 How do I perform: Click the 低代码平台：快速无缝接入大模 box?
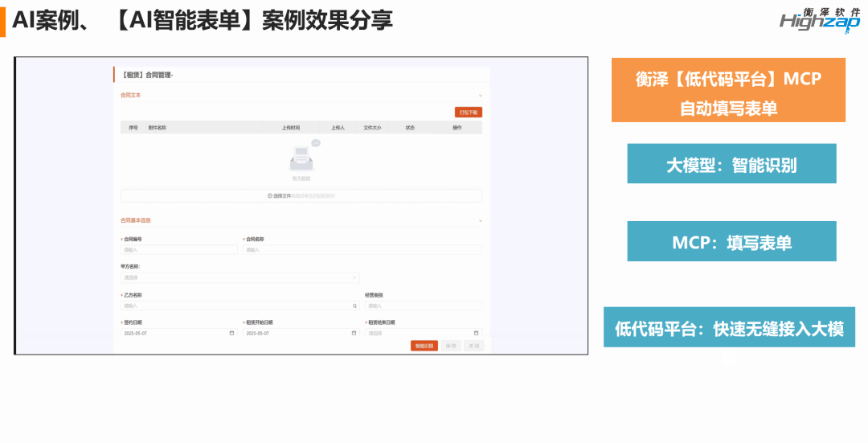coord(729,327)
